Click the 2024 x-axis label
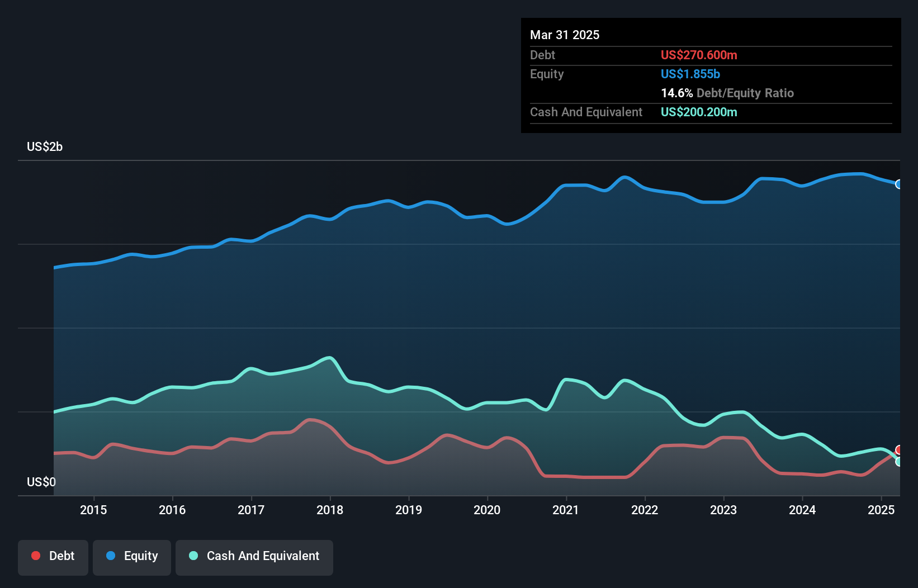Screen dimensions: 918x588 pos(802,510)
